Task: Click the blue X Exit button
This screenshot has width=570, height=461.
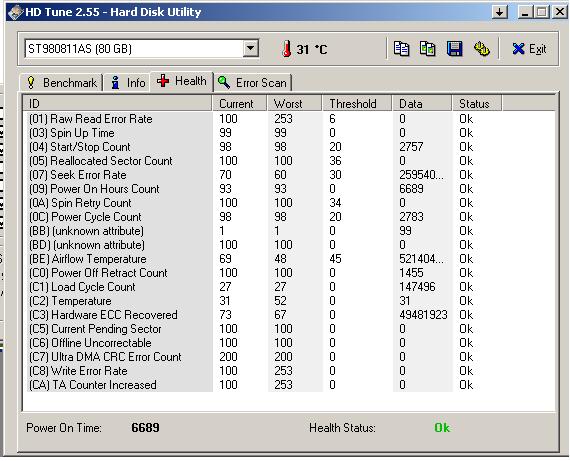Action: coord(529,49)
